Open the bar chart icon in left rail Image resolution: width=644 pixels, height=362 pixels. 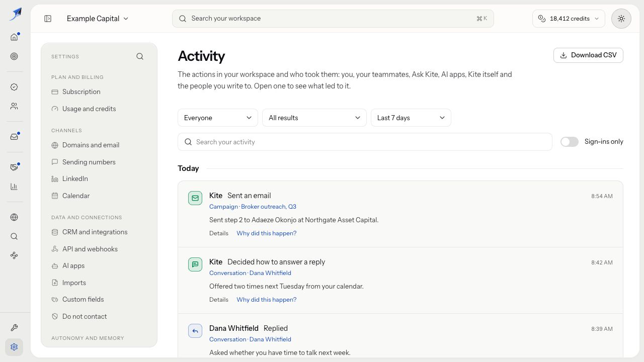pos(14,187)
